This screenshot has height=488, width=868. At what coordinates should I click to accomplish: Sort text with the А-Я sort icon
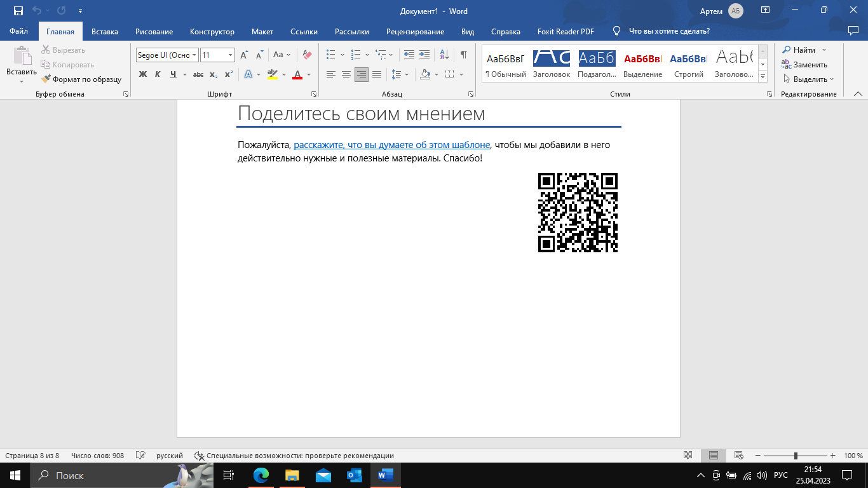click(x=444, y=55)
